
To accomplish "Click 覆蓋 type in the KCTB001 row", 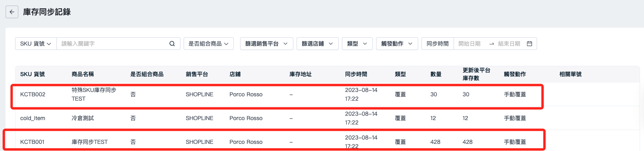I will [400, 142].
